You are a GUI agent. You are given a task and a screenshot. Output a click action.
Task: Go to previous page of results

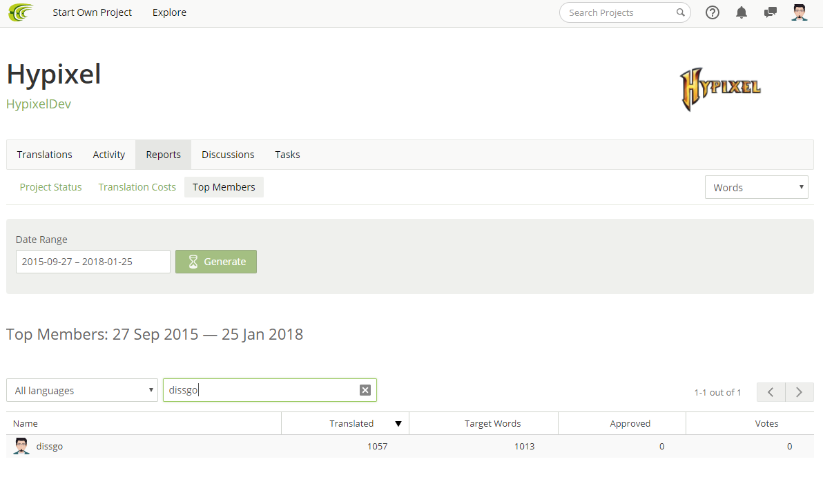click(771, 392)
